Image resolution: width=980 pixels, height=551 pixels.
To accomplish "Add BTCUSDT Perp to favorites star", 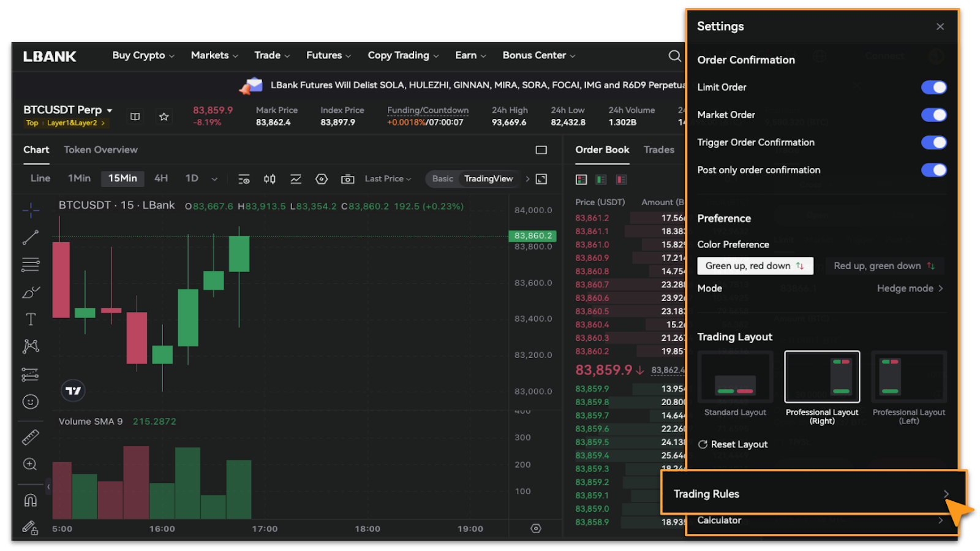I will pos(164,116).
